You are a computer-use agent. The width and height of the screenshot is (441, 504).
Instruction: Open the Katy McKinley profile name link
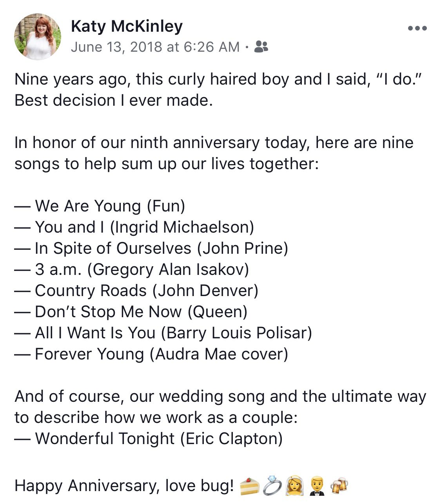tap(127, 27)
